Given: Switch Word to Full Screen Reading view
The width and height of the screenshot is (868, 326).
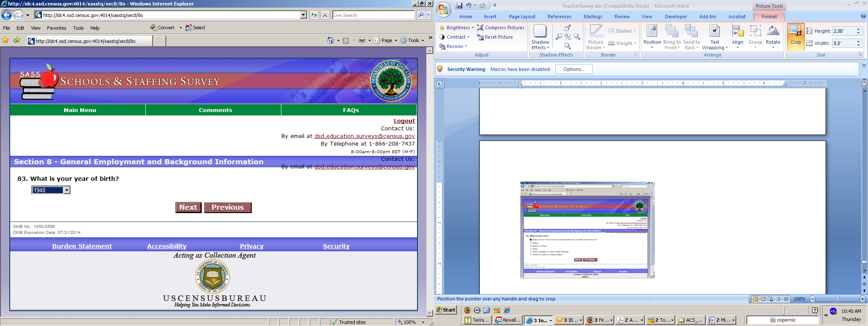Looking at the screenshot, I should (x=763, y=299).
